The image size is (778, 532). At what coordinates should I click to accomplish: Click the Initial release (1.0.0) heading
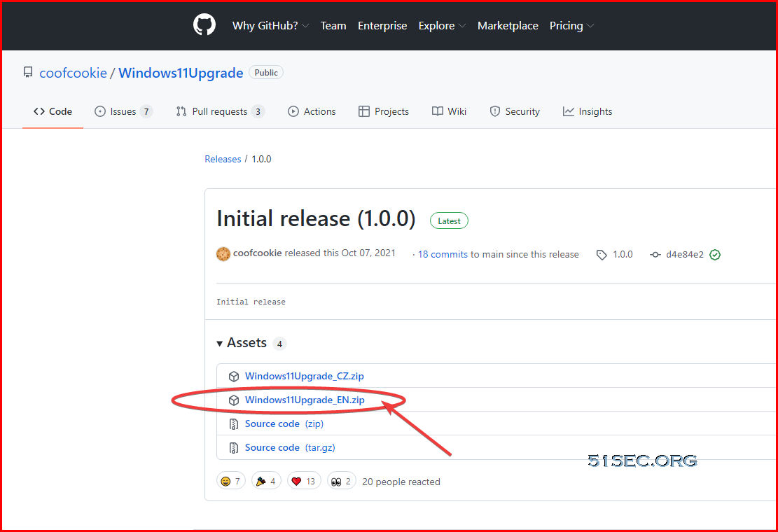pyautogui.click(x=316, y=218)
